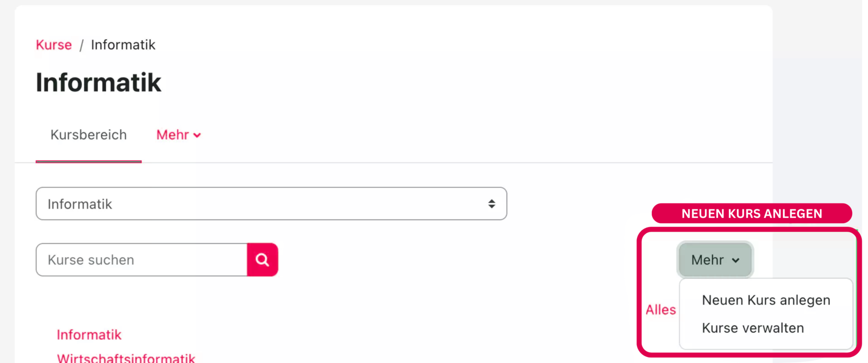
Task: Click the Informatik breadcrumb item
Action: tap(123, 45)
